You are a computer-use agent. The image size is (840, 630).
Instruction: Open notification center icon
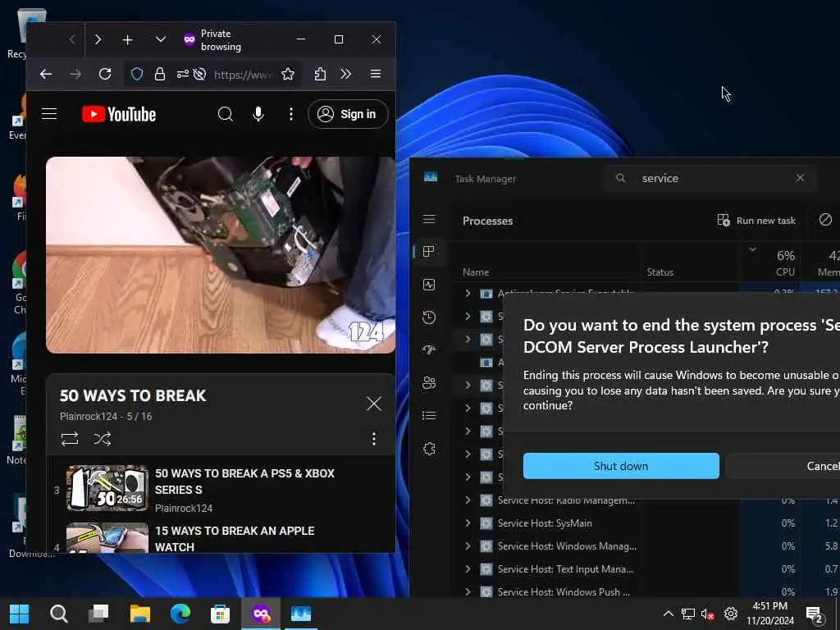point(815,615)
